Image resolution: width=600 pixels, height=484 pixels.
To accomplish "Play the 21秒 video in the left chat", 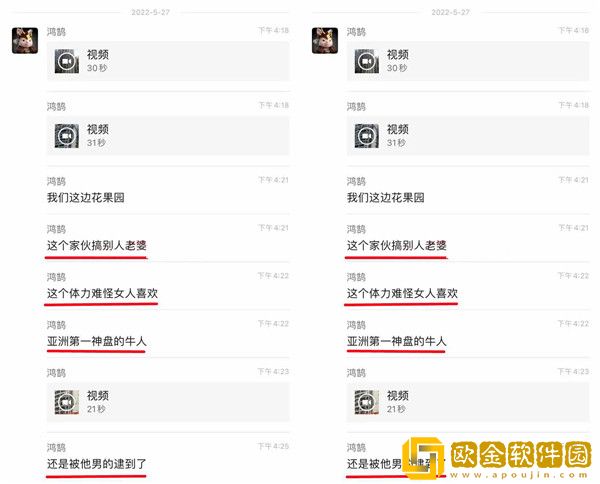I will 168,402.
